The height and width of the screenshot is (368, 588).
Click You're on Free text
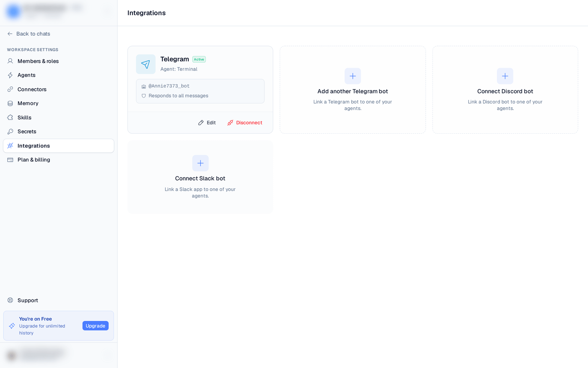point(35,319)
